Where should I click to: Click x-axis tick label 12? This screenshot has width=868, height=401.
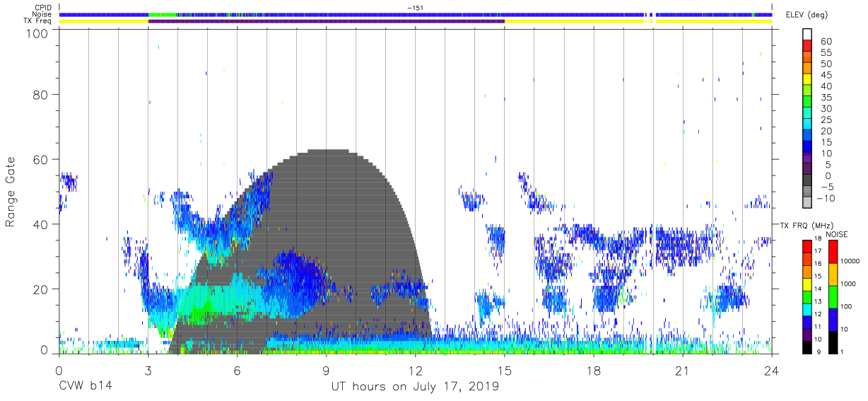pos(415,371)
